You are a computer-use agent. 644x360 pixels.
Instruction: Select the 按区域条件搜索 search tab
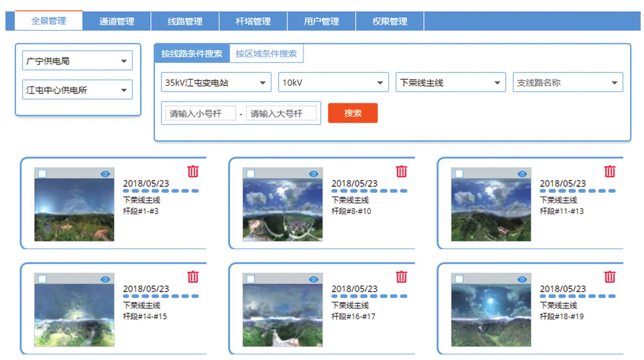[266, 53]
